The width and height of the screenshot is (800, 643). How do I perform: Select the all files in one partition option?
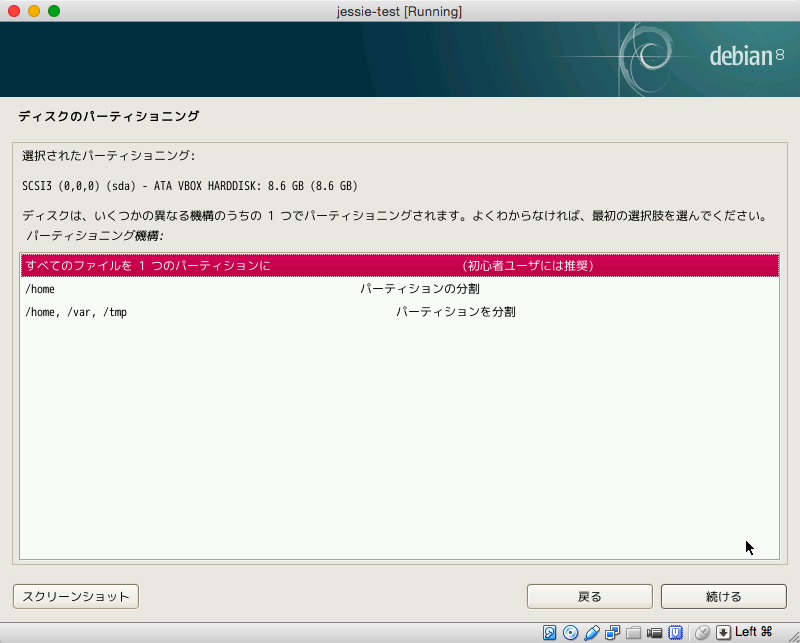coord(399,265)
